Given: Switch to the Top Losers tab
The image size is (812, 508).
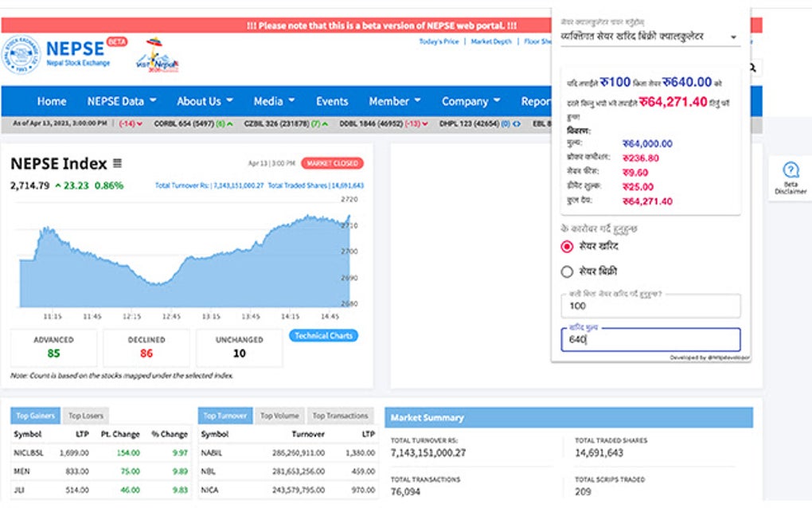Looking at the screenshot, I should pos(86,416).
